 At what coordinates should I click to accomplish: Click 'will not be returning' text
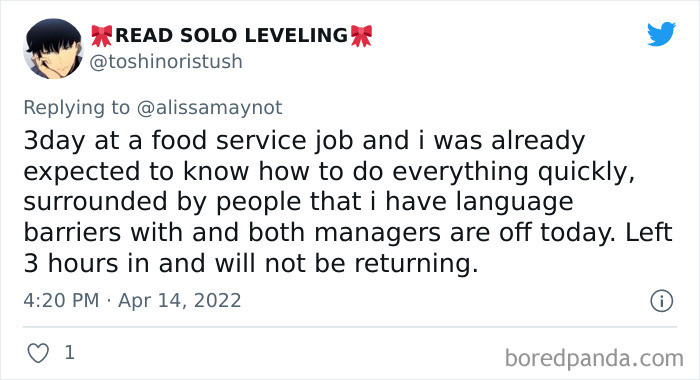coord(346,263)
